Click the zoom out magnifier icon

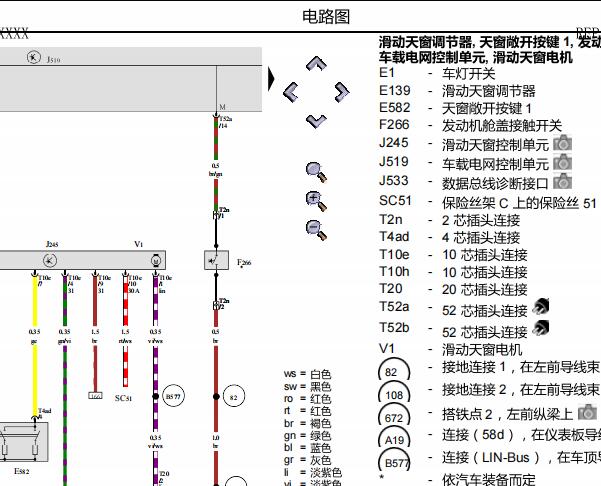(317, 230)
